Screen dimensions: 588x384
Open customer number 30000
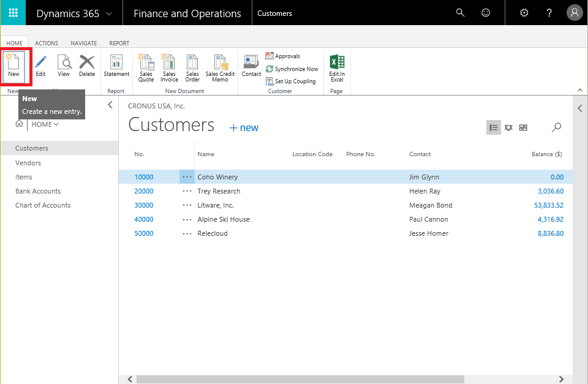(143, 205)
